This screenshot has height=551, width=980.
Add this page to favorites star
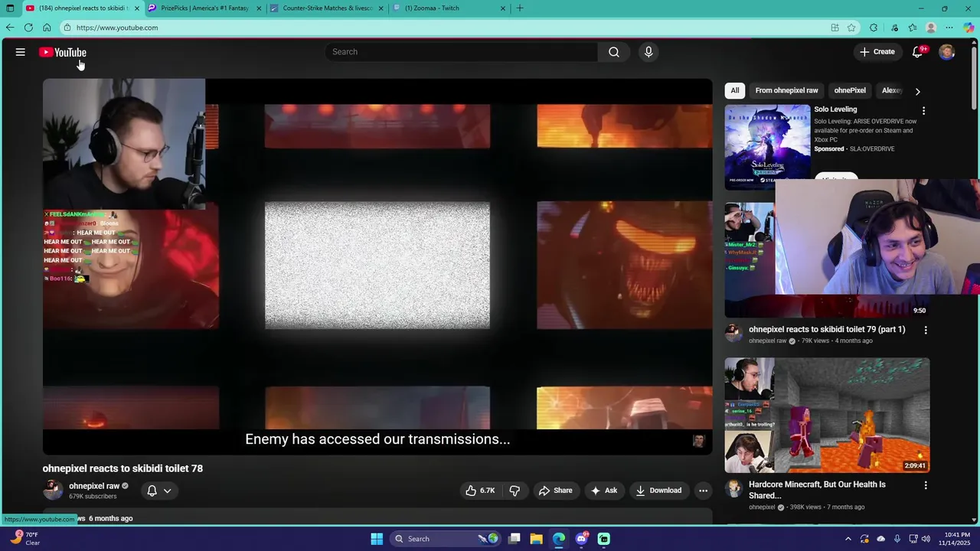pos(851,28)
